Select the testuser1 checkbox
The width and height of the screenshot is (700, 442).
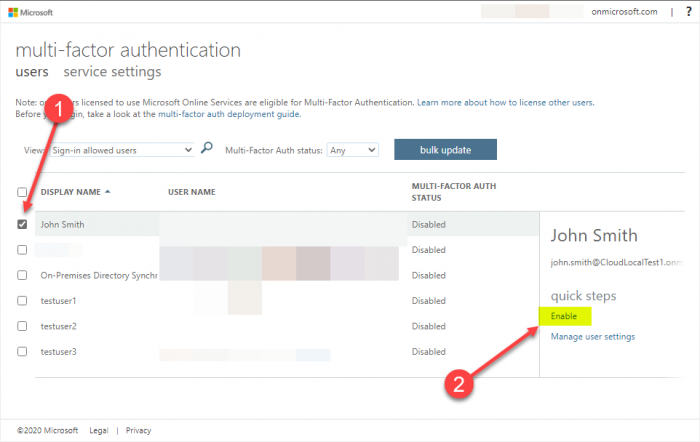(x=22, y=300)
